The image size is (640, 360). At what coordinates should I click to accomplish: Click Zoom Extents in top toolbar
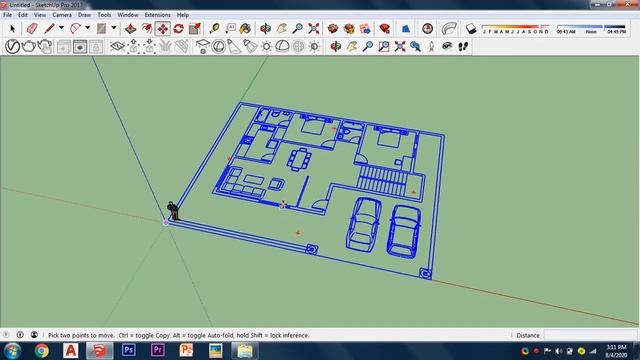tap(313, 29)
